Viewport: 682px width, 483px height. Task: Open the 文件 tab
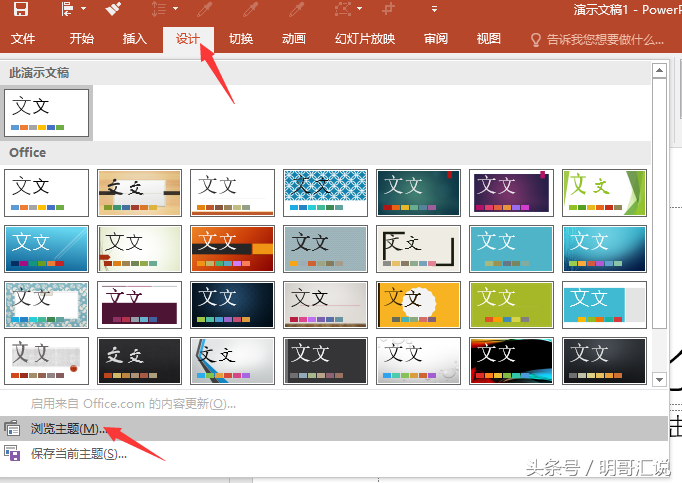point(23,39)
